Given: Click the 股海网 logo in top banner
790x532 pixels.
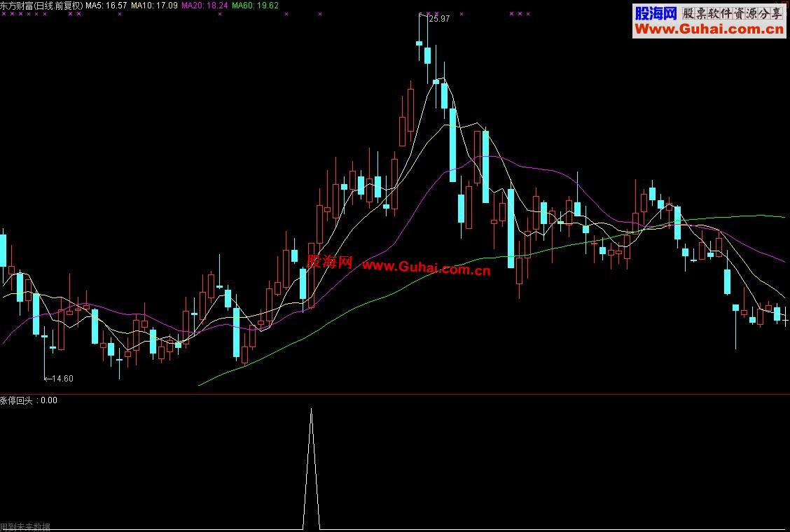Looking at the screenshot, I should pyautogui.click(x=656, y=13).
